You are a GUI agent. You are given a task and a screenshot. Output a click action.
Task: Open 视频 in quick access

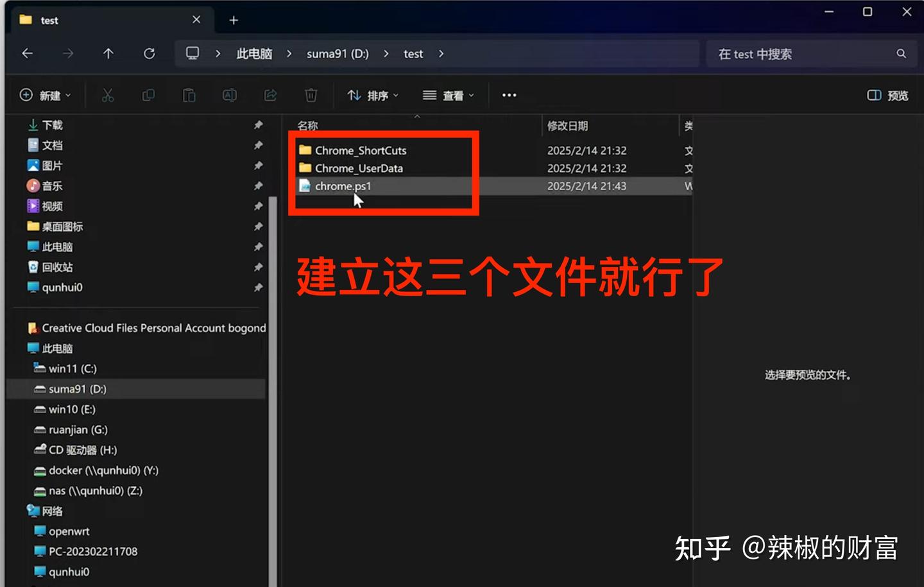pos(53,206)
